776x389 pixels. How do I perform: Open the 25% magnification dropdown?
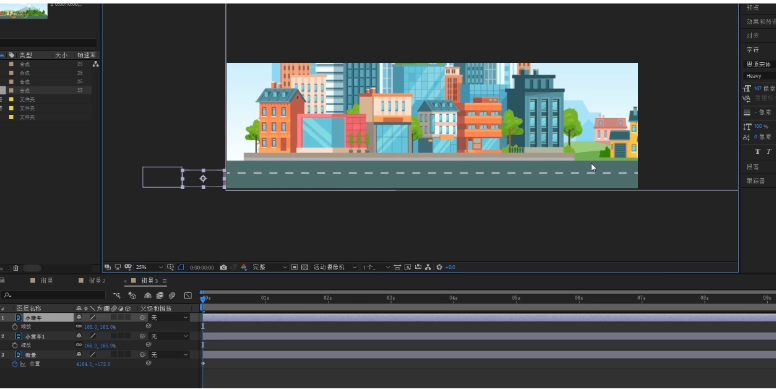tap(149, 267)
